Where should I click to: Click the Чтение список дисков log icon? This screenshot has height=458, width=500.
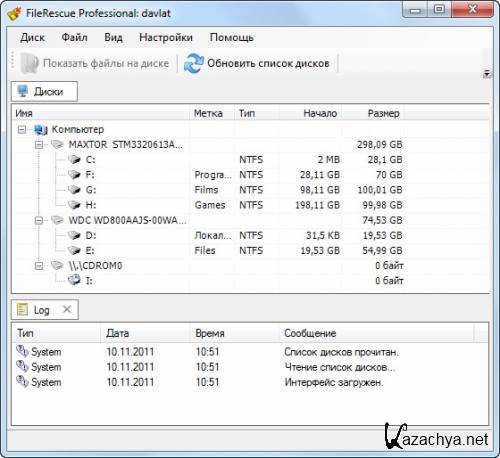(x=22, y=366)
